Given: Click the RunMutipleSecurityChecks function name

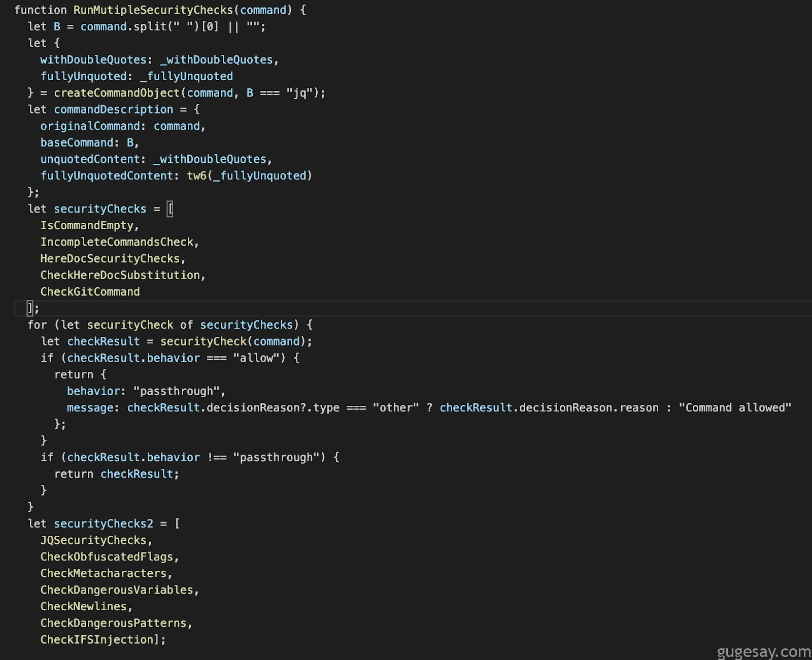Looking at the screenshot, I should click(x=153, y=10).
